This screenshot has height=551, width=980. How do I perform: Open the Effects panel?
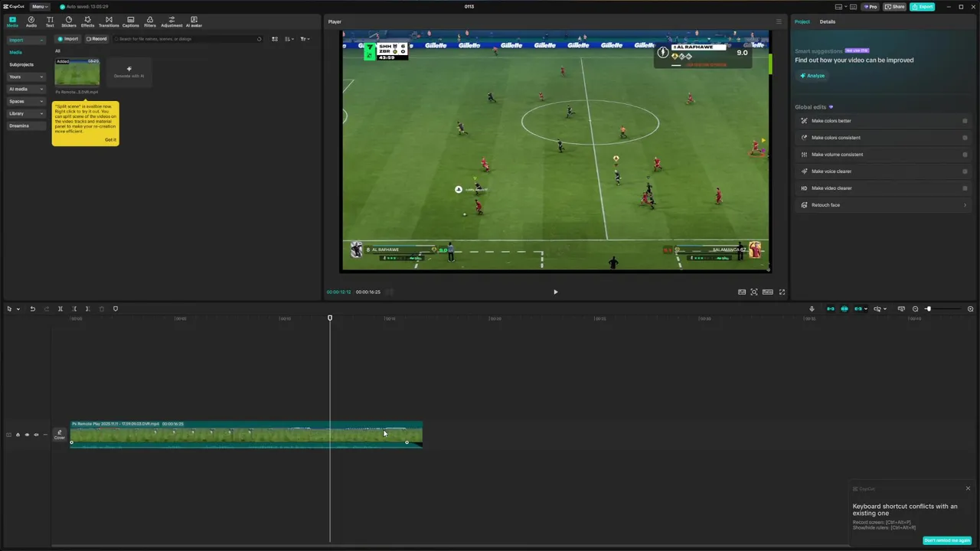[88, 21]
